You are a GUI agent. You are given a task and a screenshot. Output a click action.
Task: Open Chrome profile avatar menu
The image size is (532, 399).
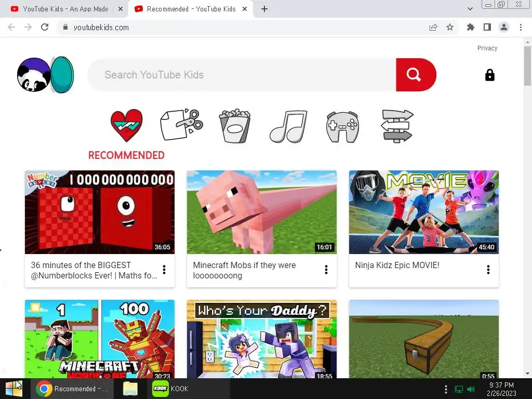coord(504,27)
